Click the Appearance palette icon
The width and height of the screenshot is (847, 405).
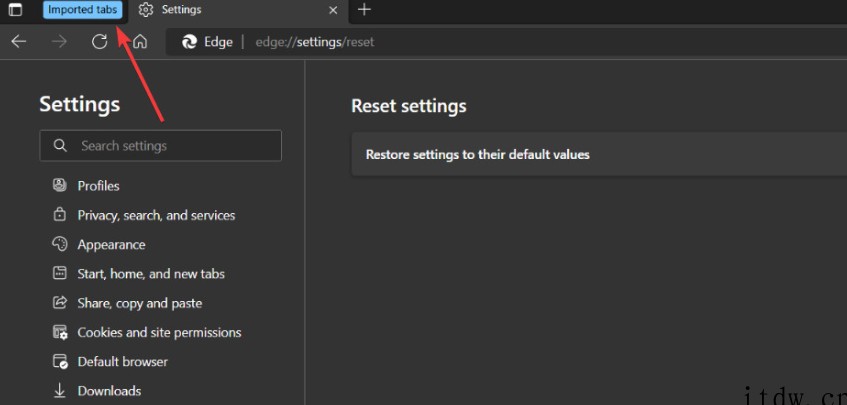pyautogui.click(x=59, y=244)
